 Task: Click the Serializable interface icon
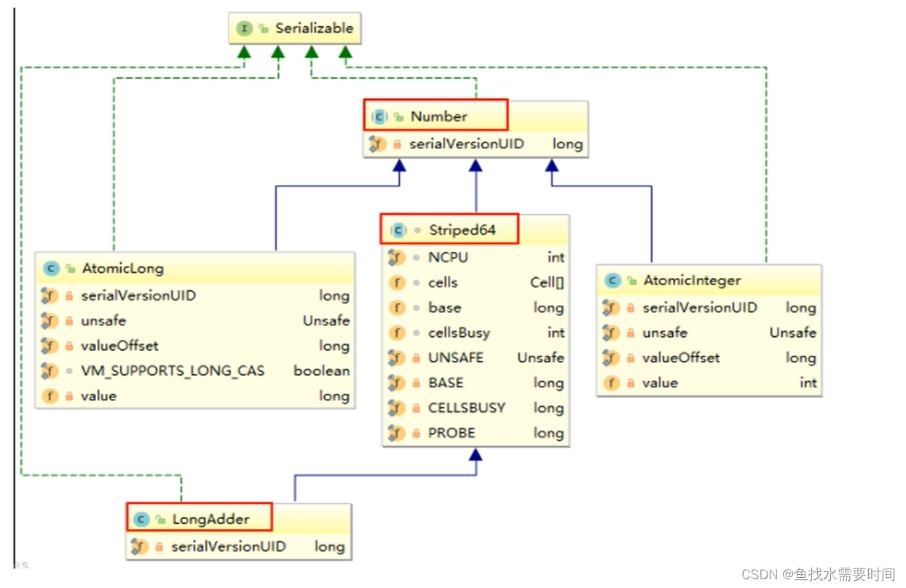tap(244, 28)
